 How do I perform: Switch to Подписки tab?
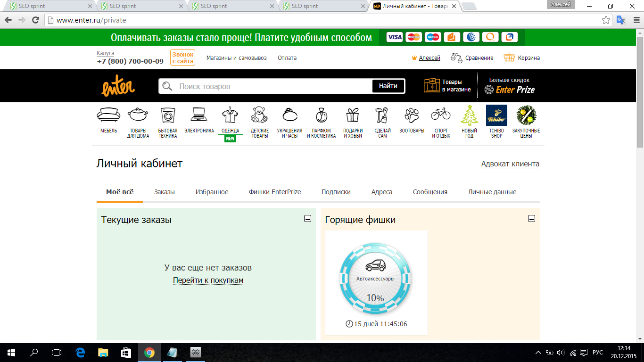click(x=336, y=192)
